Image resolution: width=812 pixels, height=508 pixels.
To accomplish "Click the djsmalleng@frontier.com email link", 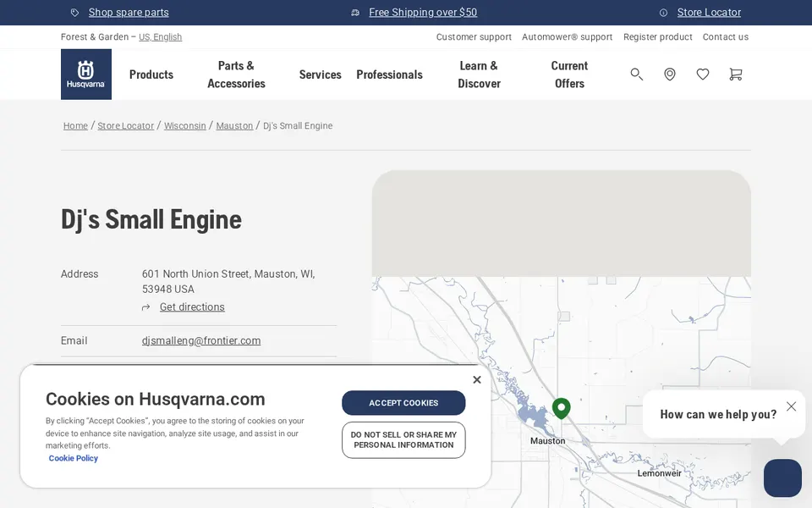I will pos(201,340).
